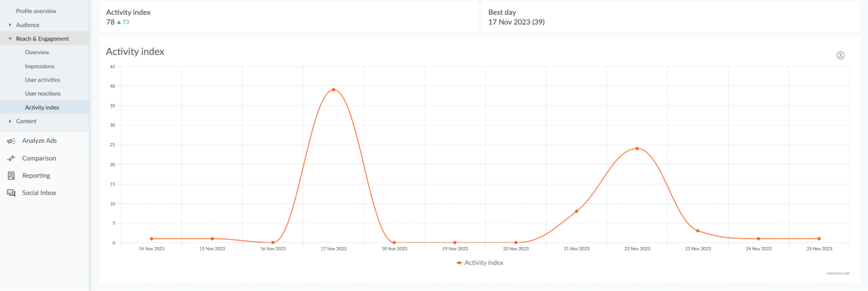
Task: Click the Reporting document icon
Action: pos(11,175)
